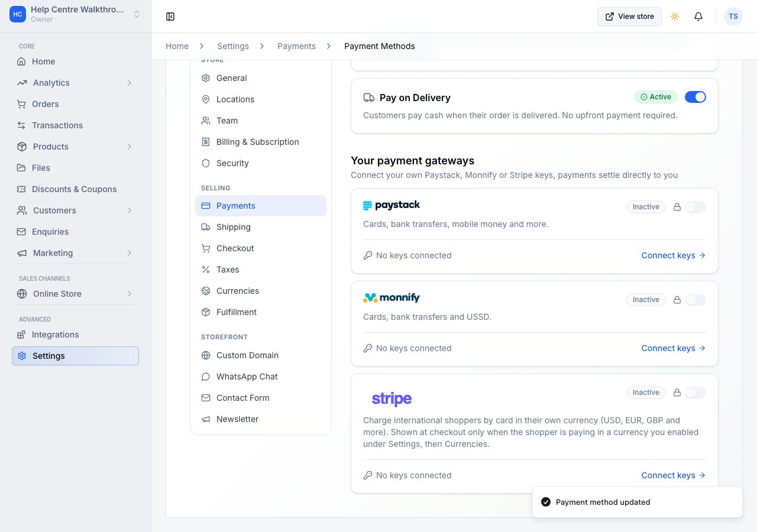This screenshot has width=757, height=532.
Task: Switch theme with the sun icon
Action: [675, 17]
